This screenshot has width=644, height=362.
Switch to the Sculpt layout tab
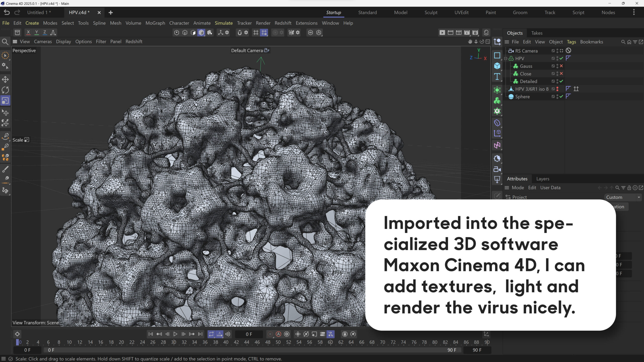[431, 12]
